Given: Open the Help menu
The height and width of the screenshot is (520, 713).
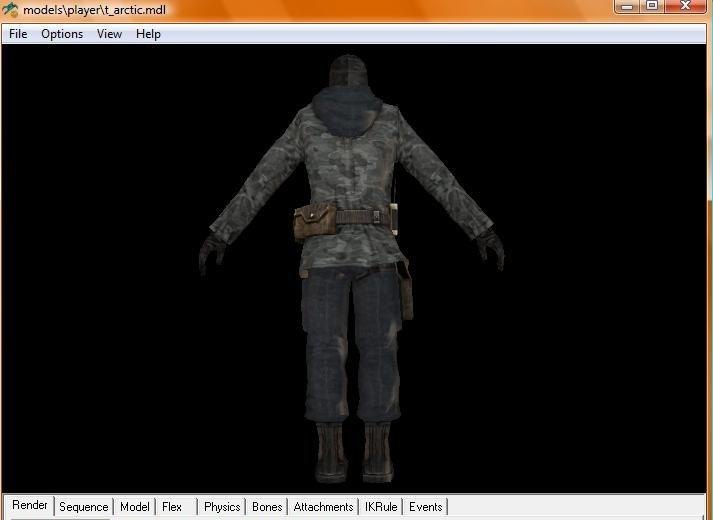Looking at the screenshot, I should pyautogui.click(x=148, y=34).
